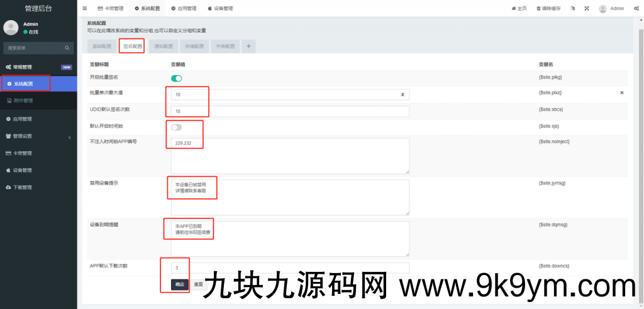The image size is (644, 309).
Task: Open 应用管理 in the sidebar
Action: click(x=38, y=119)
